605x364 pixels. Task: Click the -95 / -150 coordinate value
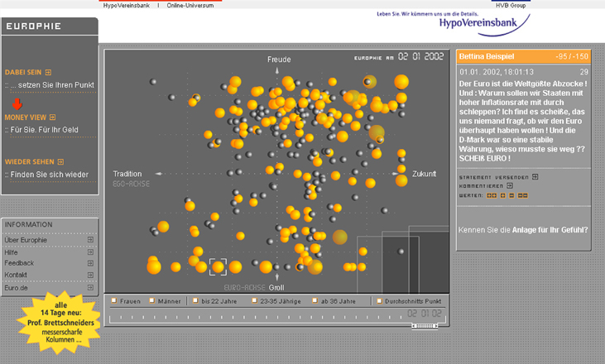(x=571, y=56)
